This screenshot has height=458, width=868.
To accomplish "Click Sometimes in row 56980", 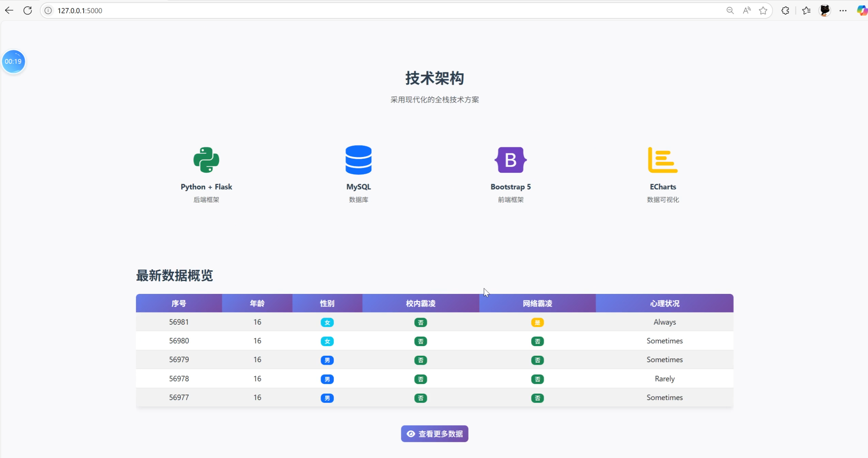I will 665,341.
